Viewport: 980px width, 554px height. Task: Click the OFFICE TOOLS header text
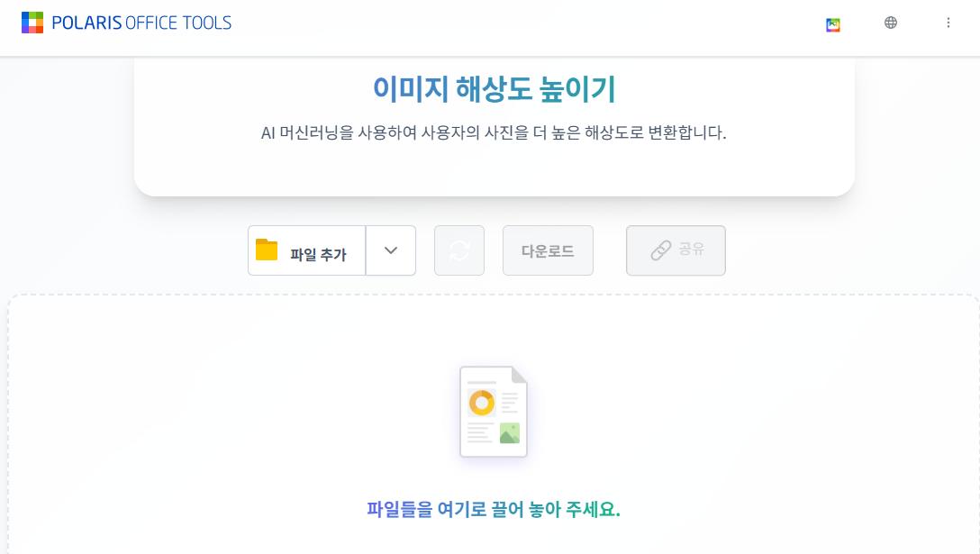(x=178, y=23)
